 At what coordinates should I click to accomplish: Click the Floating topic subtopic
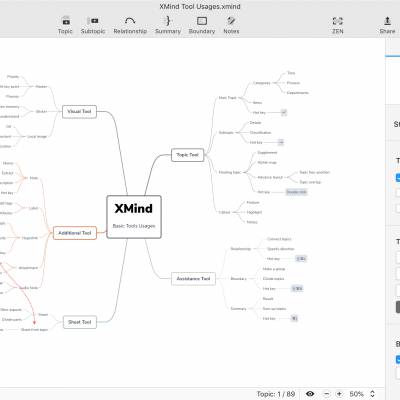[x=230, y=172]
